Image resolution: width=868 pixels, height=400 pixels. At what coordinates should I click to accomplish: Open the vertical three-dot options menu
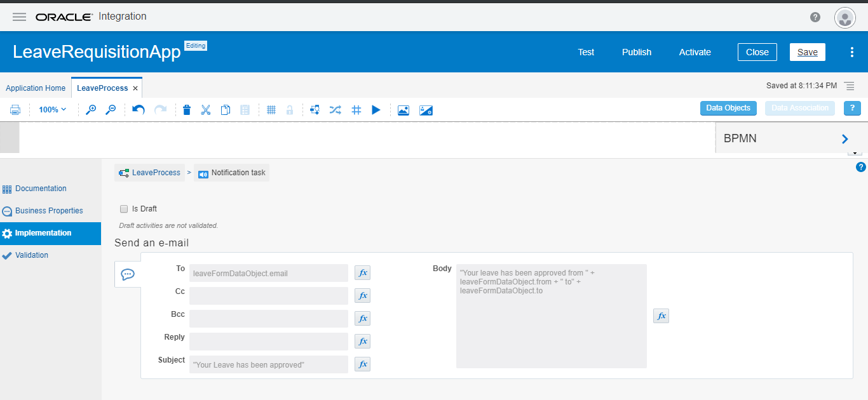tap(852, 52)
